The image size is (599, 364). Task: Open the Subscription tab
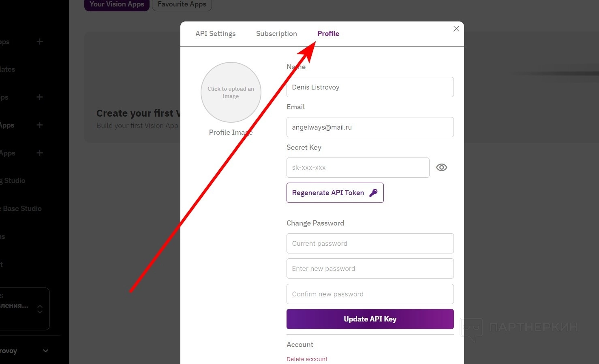pos(276,34)
